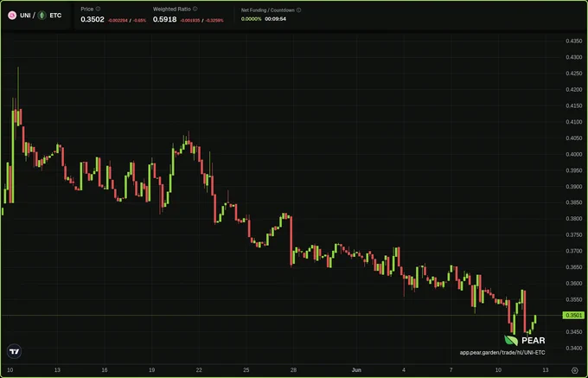This screenshot has width=588, height=378.
Task: Click the -0.002294 price change amount
Action: coord(118,20)
